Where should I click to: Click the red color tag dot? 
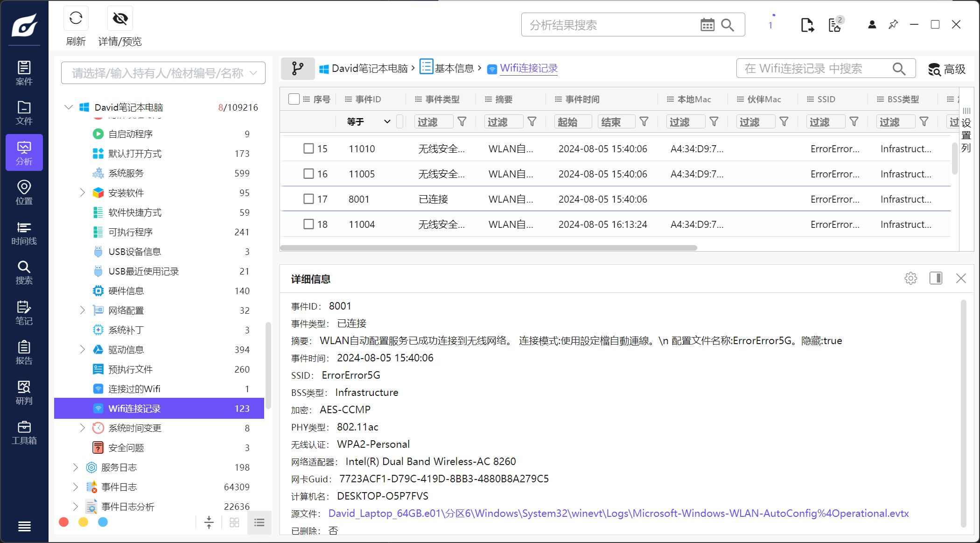(x=64, y=522)
